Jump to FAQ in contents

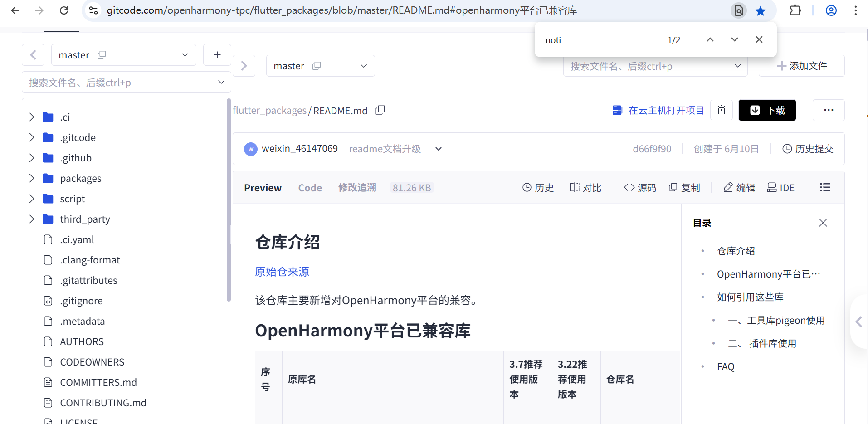(726, 366)
